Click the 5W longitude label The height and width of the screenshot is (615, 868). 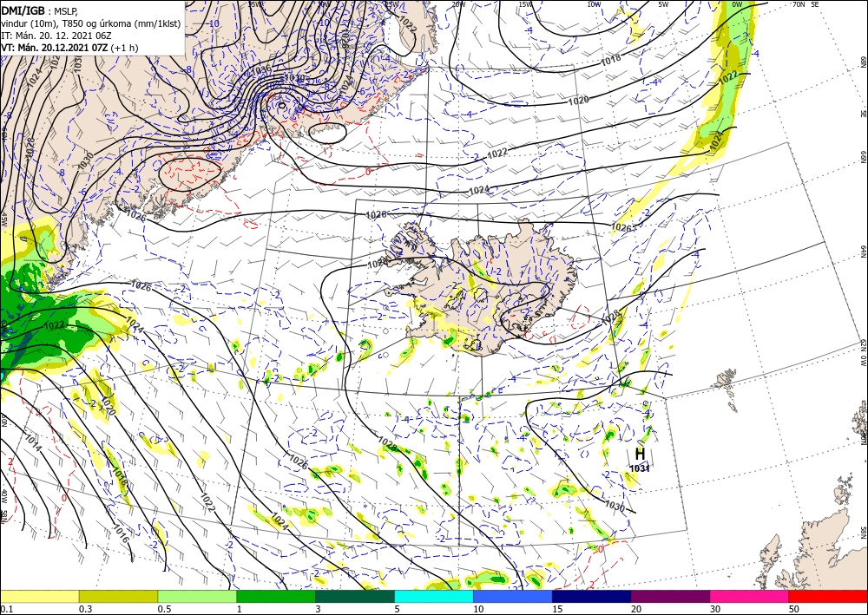pos(663,4)
